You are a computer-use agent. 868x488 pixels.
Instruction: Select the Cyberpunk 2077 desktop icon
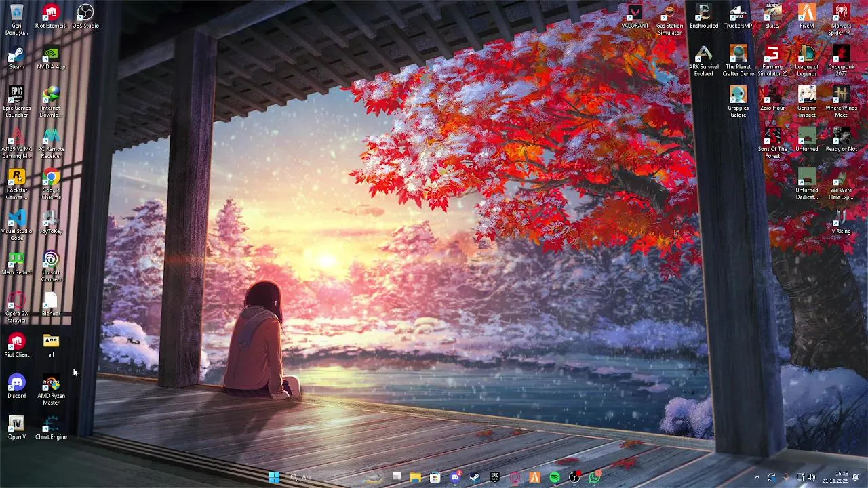click(841, 60)
